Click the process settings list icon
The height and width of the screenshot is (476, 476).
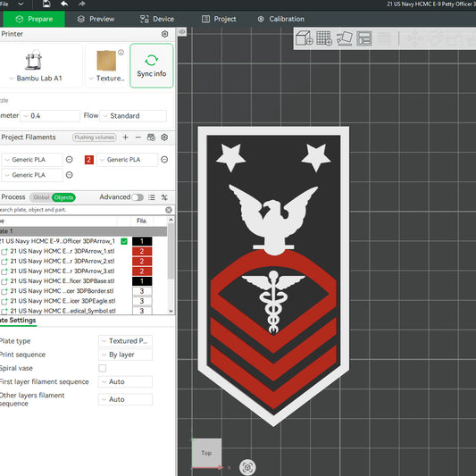coord(152,197)
